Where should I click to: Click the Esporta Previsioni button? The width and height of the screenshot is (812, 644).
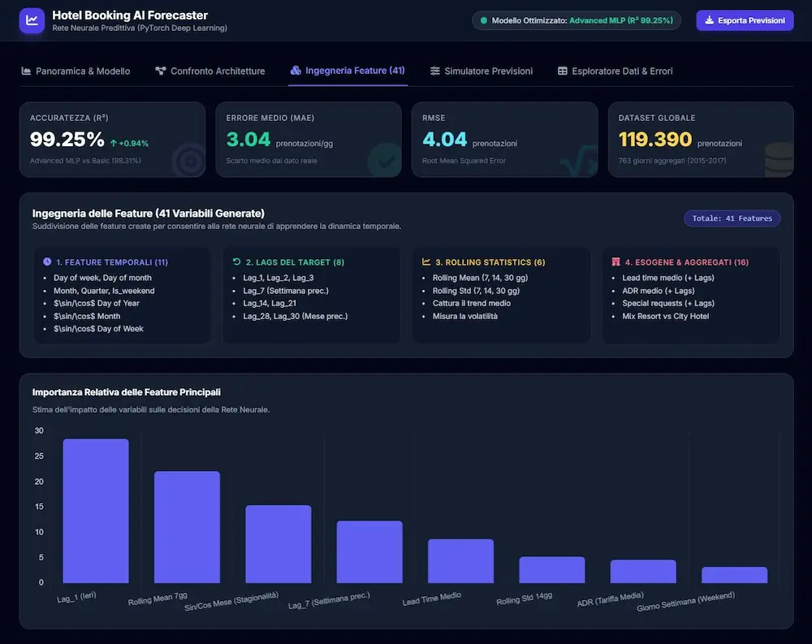click(x=745, y=20)
